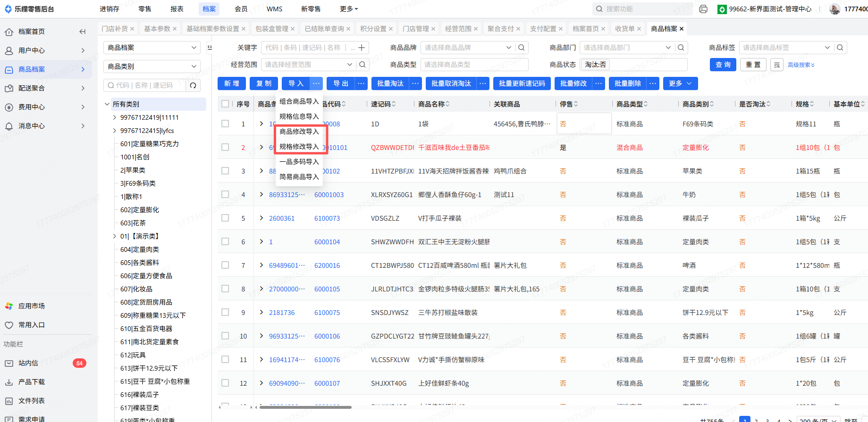Click the printer icon in top bar
The image size is (868, 422).
[x=703, y=9]
